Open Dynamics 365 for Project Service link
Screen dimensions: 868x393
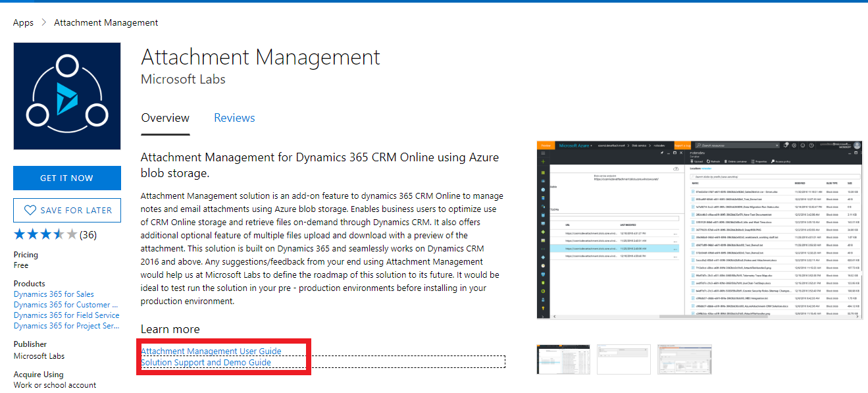click(66, 326)
